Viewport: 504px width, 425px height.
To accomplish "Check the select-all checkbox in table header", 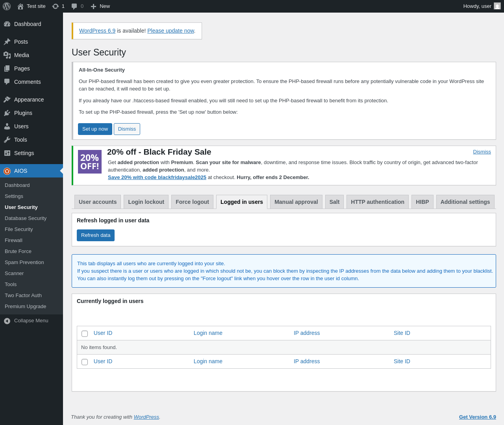I will 85,334.
